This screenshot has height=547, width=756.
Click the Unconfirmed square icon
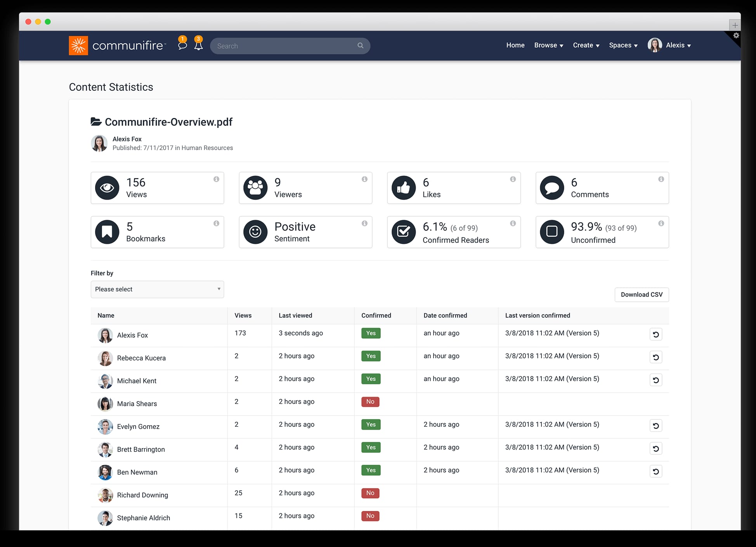click(552, 232)
